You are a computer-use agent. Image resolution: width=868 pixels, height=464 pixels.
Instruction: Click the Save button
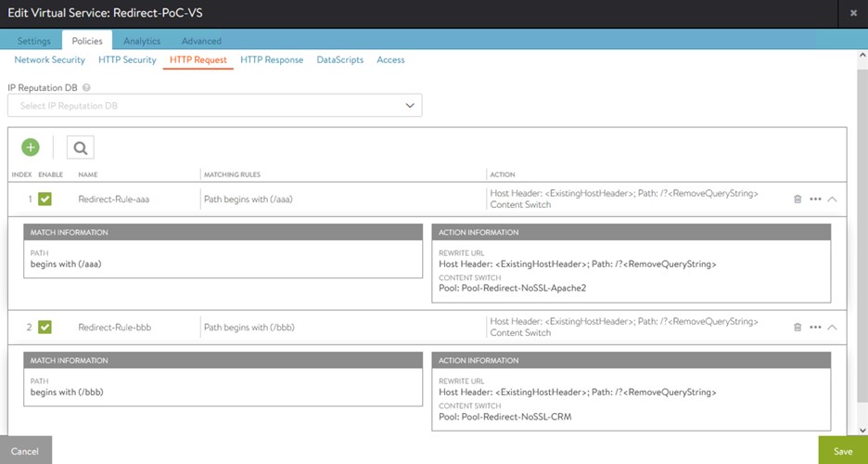842,451
